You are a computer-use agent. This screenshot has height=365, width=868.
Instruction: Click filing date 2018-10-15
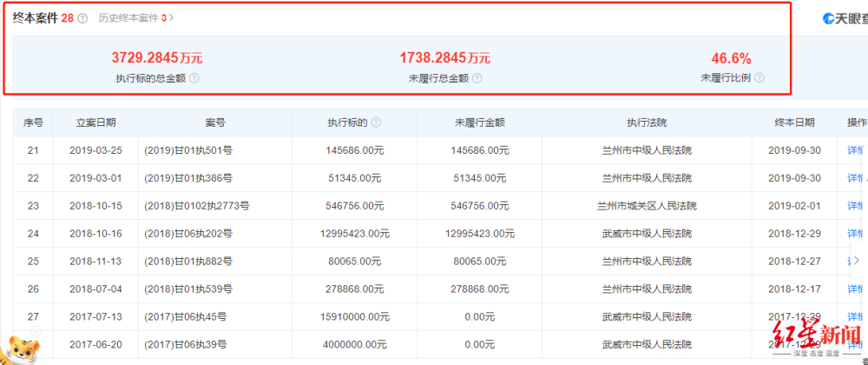[95, 205]
